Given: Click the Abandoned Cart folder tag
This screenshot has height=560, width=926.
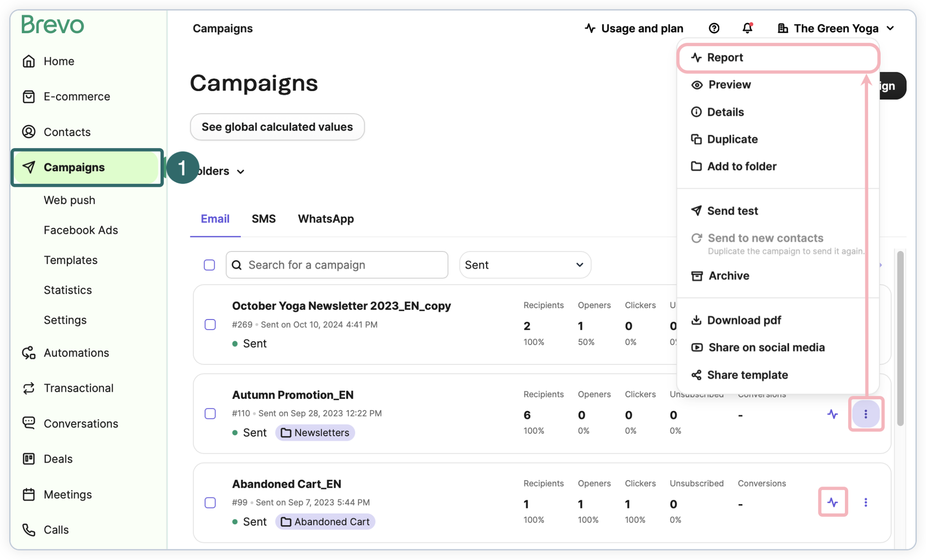Looking at the screenshot, I should point(326,521).
